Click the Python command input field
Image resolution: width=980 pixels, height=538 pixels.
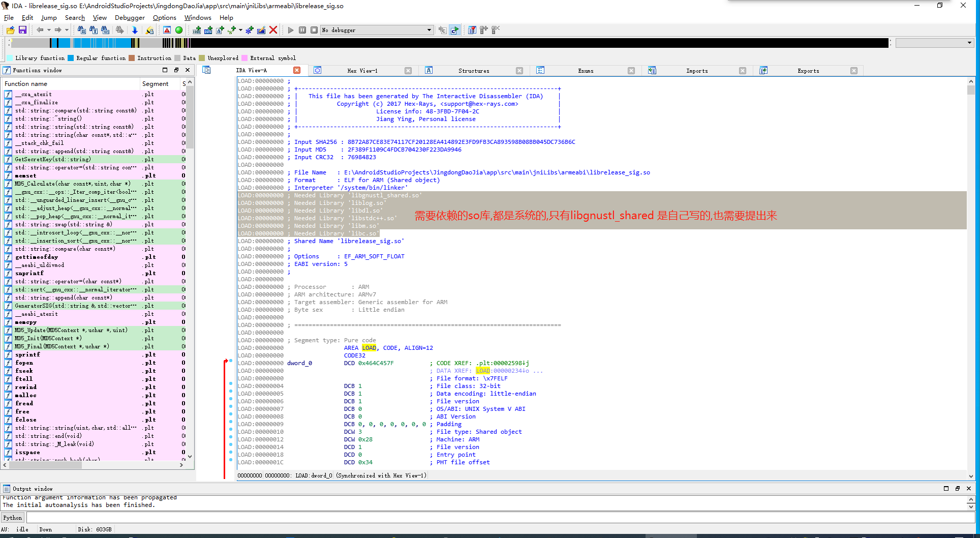click(500, 518)
